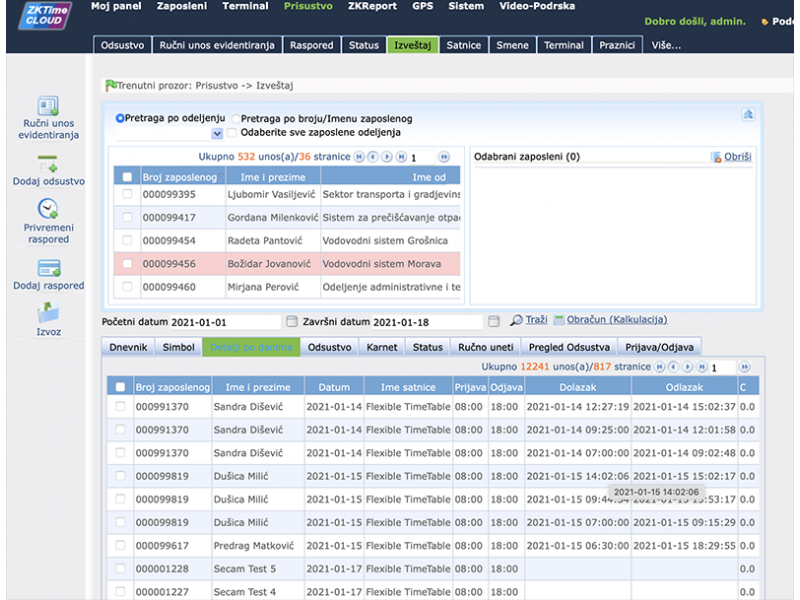Go to next page of employee list
This screenshot has width=800, height=600.
point(387,157)
